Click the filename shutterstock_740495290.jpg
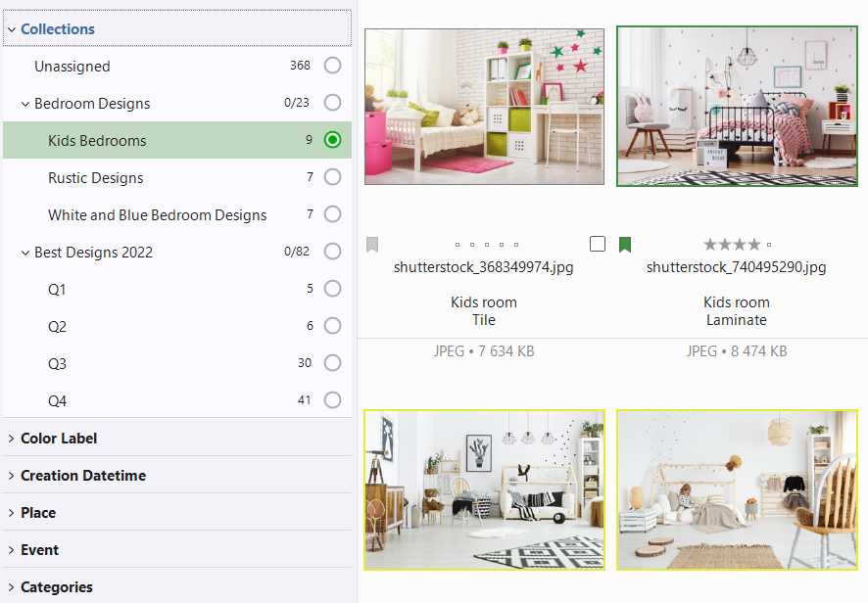The height and width of the screenshot is (603, 868). click(737, 266)
